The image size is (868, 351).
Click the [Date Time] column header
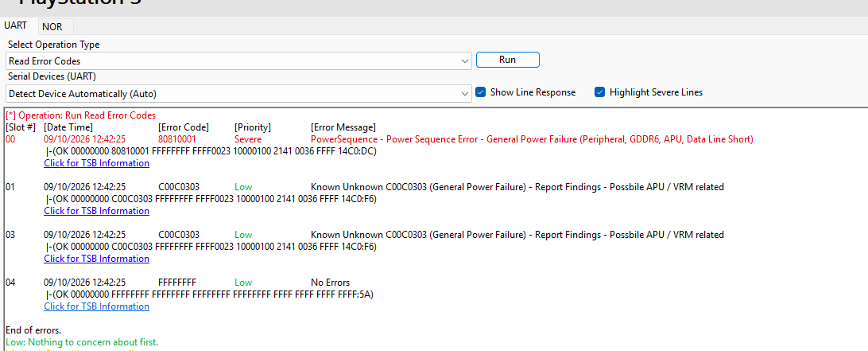(x=68, y=127)
